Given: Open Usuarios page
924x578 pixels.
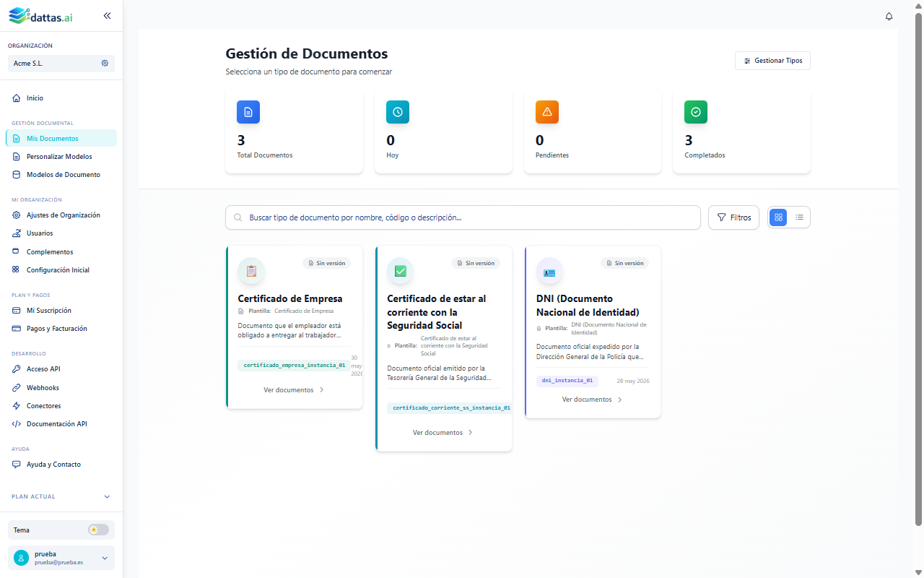Looking at the screenshot, I should pos(61,233).
